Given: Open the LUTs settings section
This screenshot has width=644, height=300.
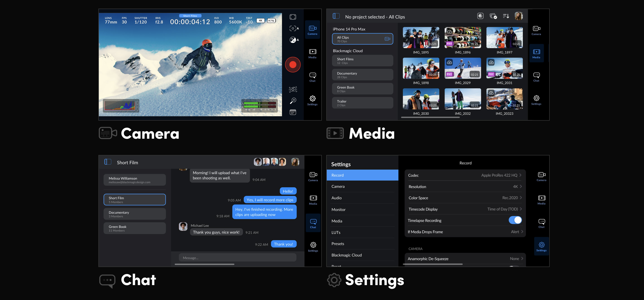Looking at the screenshot, I should coord(362,232).
